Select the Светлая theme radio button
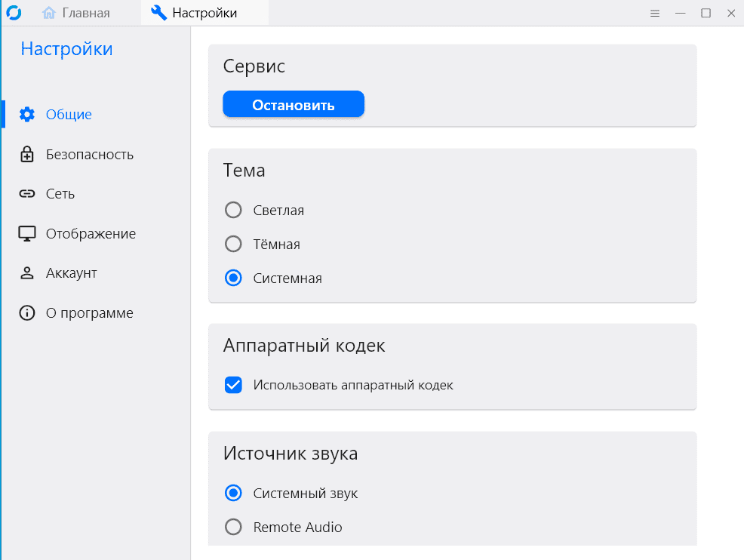 coord(234,210)
